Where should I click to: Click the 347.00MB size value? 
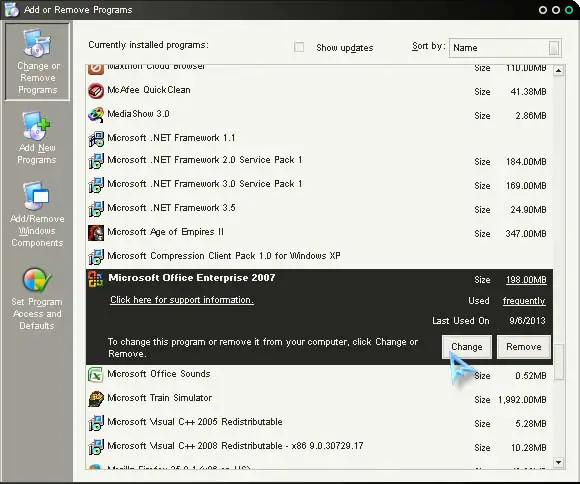[x=526, y=234]
